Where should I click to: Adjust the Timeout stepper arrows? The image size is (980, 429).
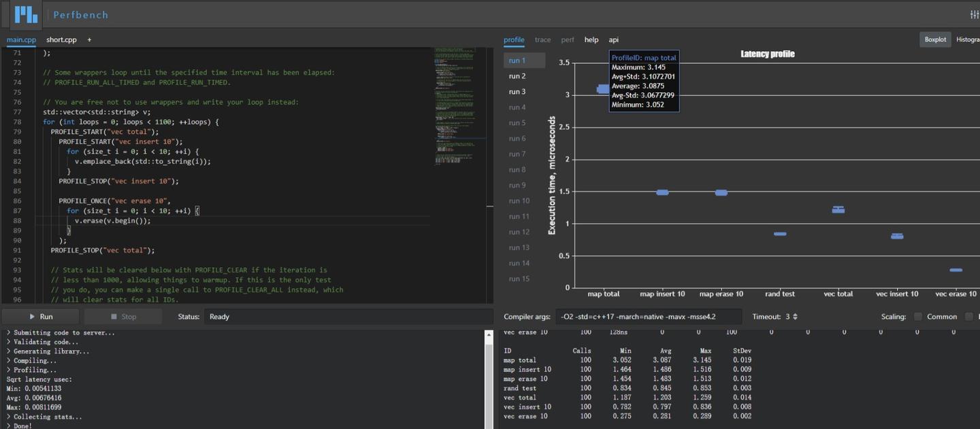coord(795,317)
